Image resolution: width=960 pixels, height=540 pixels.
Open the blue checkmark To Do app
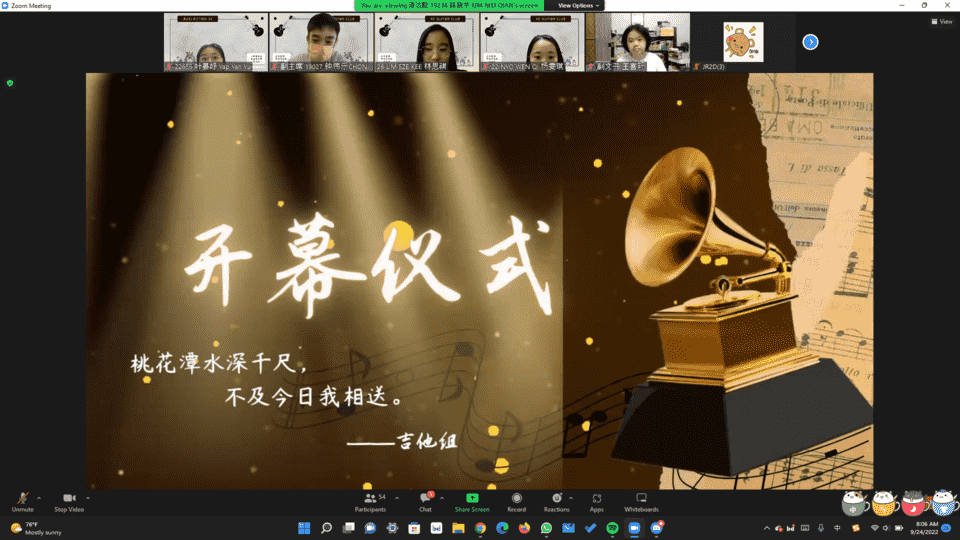[590, 528]
